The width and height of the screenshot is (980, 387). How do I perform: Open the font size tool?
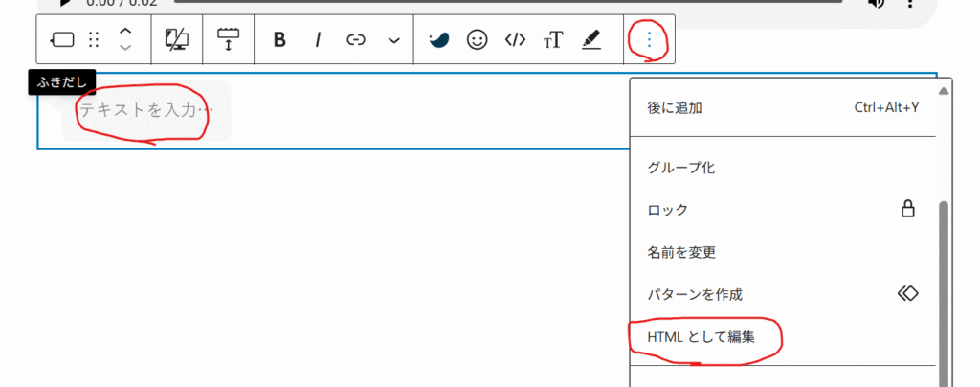click(553, 39)
